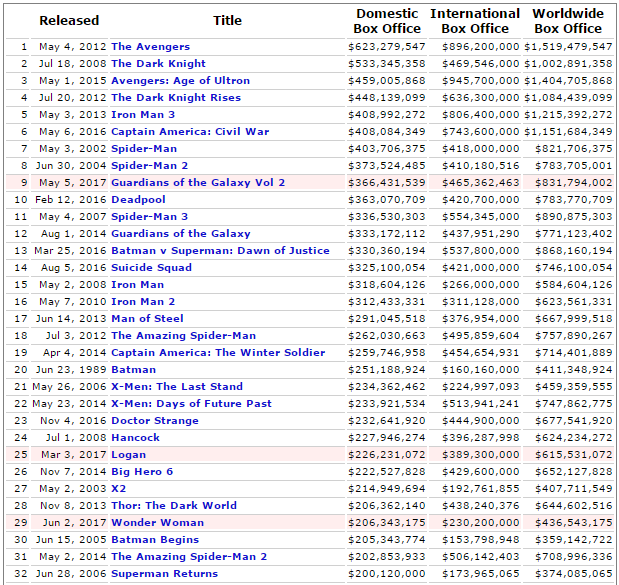Viewport: 619px width, 585px height.
Task: Open Guardians of the Galaxy Vol 2 link
Action: tap(198, 182)
